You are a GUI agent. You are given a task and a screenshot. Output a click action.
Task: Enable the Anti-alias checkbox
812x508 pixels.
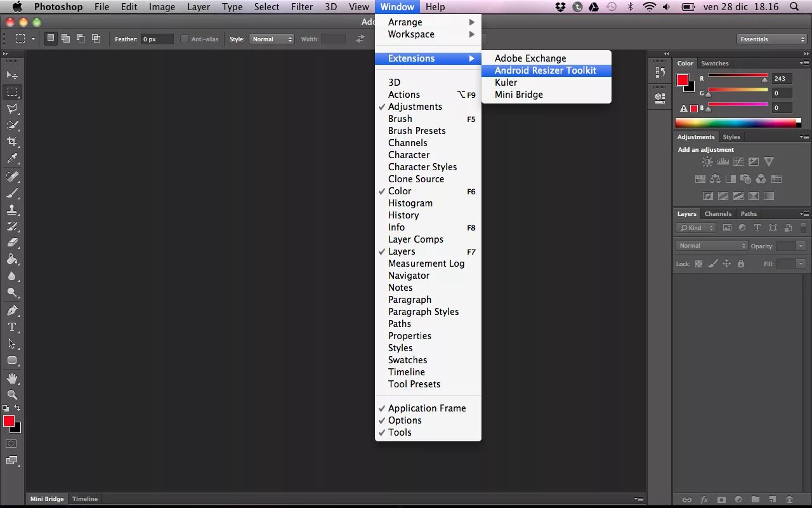pyautogui.click(x=185, y=39)
